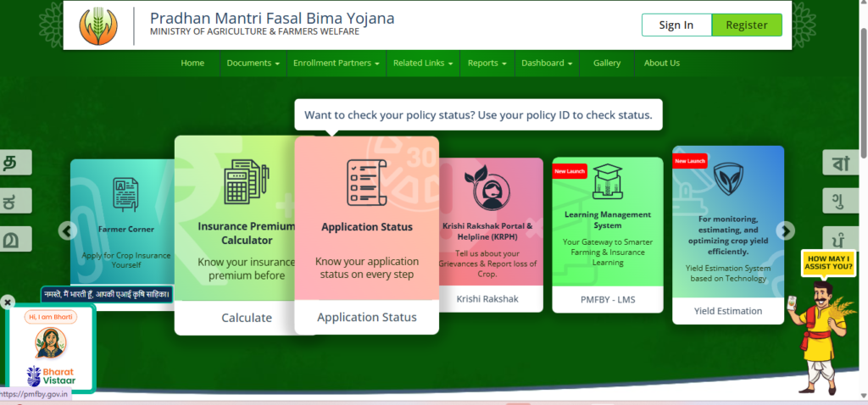Click the Bharti assistant avatar
This screenshot has height=405, width=868.
pos(50,343)
